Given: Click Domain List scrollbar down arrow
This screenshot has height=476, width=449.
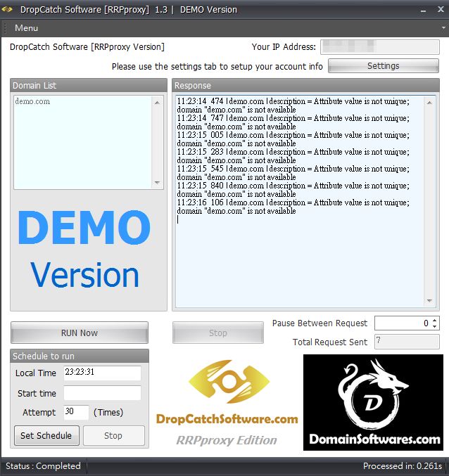Looking at the screenshot, I should coord(157,182).
